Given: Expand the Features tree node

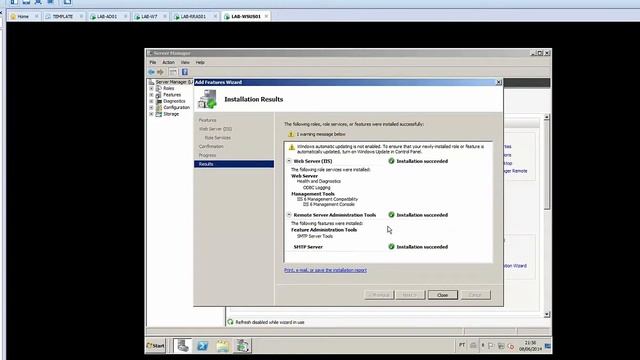Looking at the screenshot, I should pyautogui.click(x=151, y=95).
